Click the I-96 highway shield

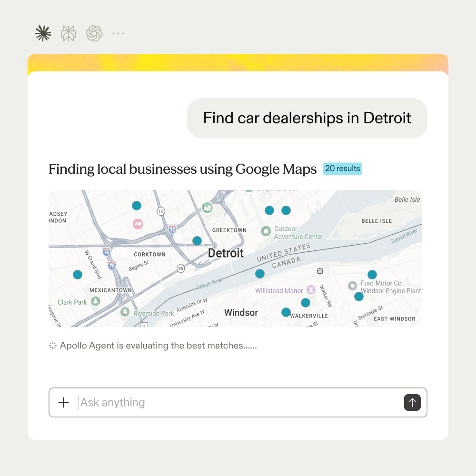pos(107,252)
